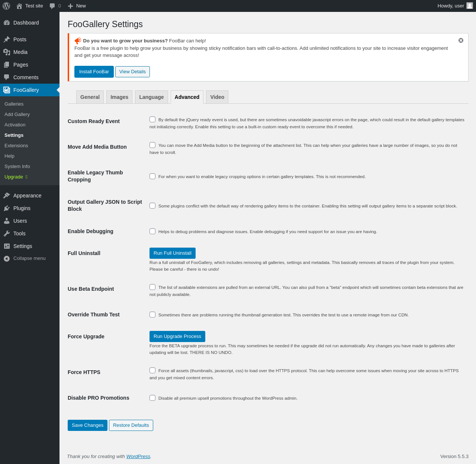Click the Test site home icon
476x464 pixels.
19,6
